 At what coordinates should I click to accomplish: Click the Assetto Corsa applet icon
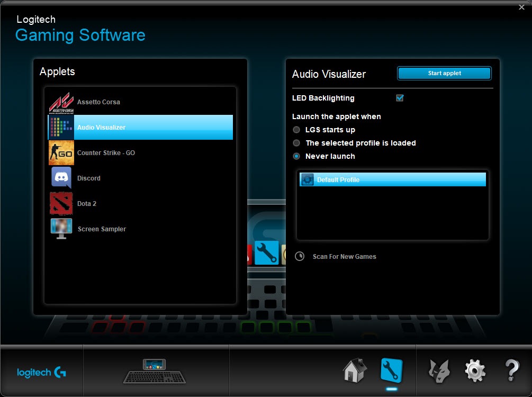click(x=61, y=102)
